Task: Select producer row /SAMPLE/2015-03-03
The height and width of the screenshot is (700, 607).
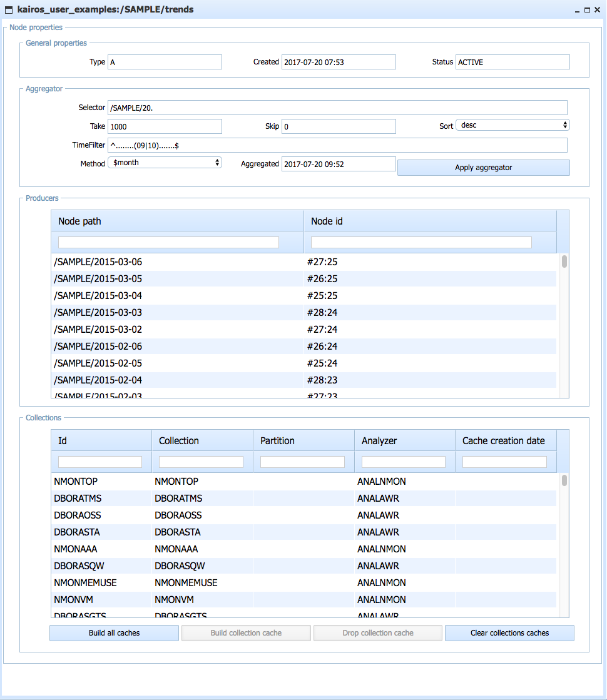Action: coord(303,313)
